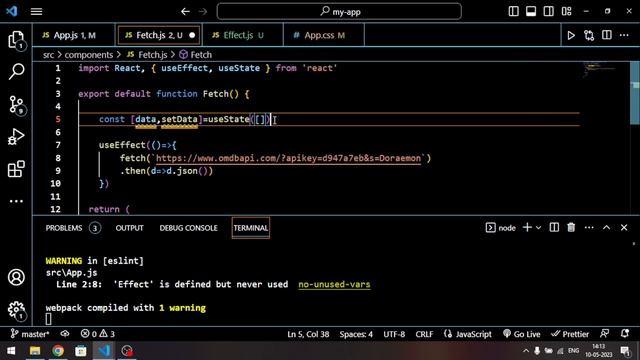Toggle the secondary side bar layout icon
Image resolution: width=640 pixels, height=360 pixels.
(x=549, y=11)
